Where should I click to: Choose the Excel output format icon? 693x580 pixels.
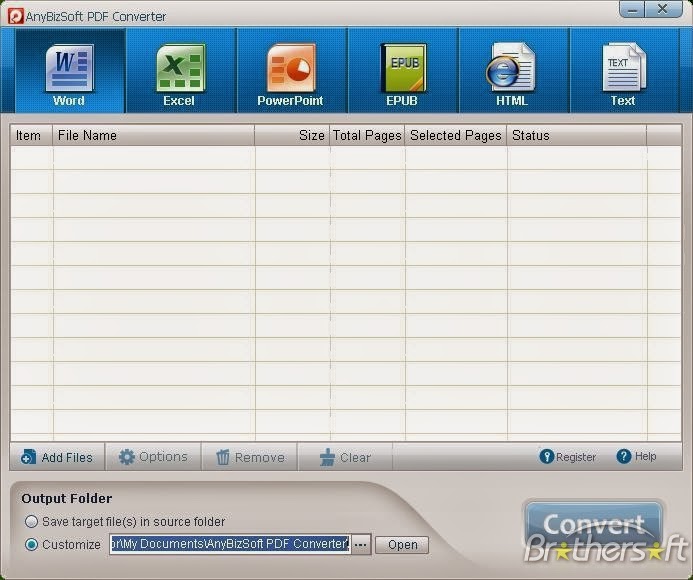(x=181, y=71)
